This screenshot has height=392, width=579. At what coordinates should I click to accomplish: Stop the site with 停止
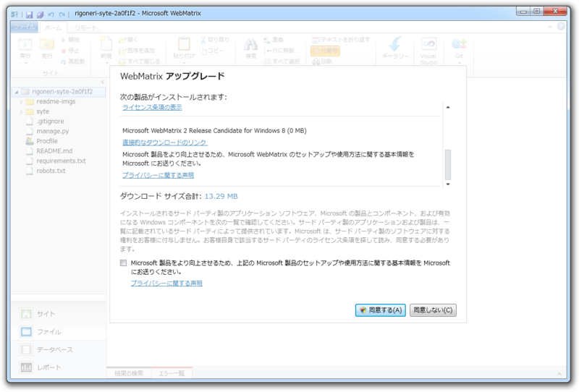[x=70, y=50]
